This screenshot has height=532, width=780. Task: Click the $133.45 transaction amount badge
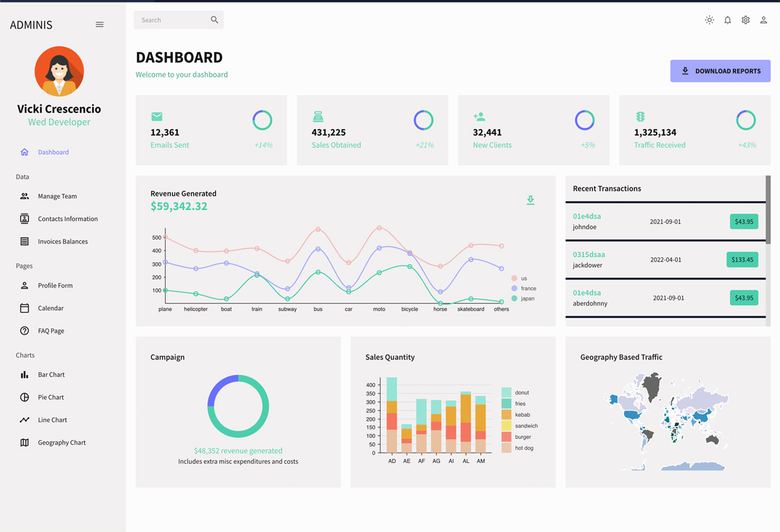click(742, 260)
